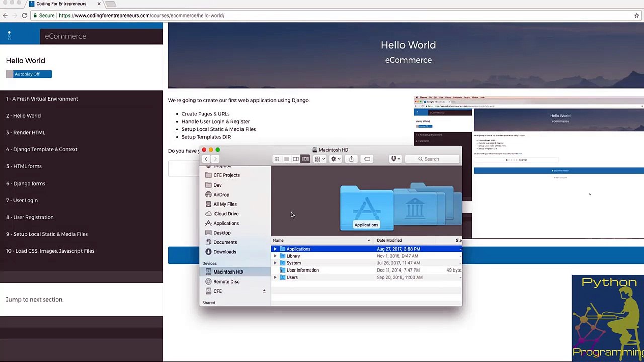This screenshot has height=362, width=644.
Task: Open the Finder item arrangement dropdown
Action: (319, 159)
